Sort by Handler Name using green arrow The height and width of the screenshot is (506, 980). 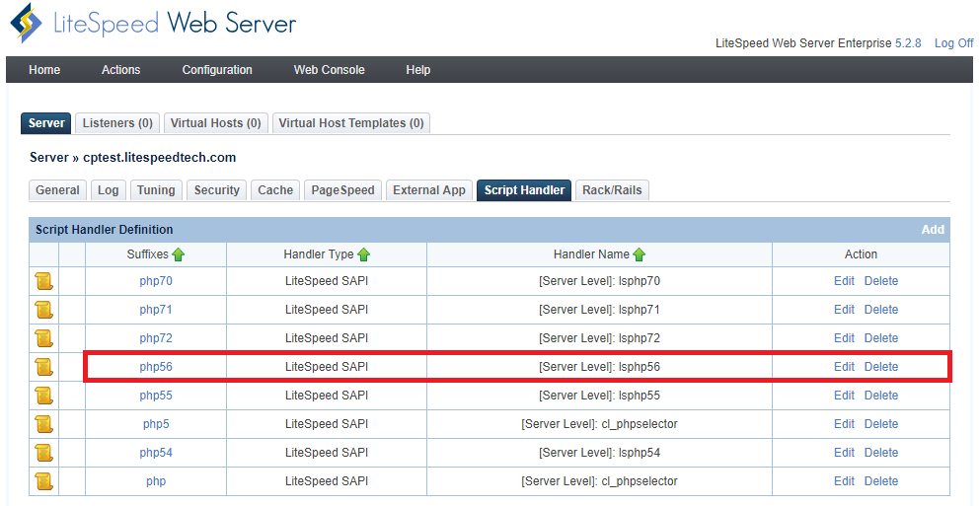(x=639, y=254)
